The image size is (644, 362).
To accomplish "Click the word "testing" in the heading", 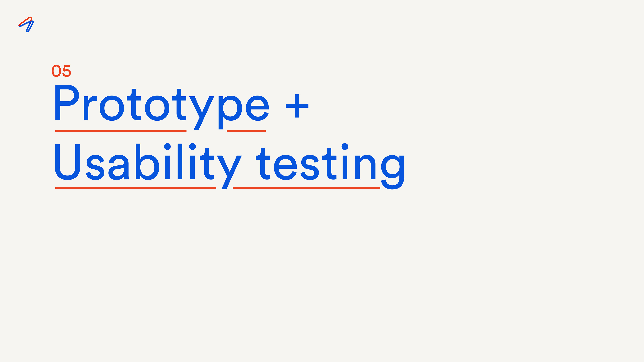I will click(330, 166).
